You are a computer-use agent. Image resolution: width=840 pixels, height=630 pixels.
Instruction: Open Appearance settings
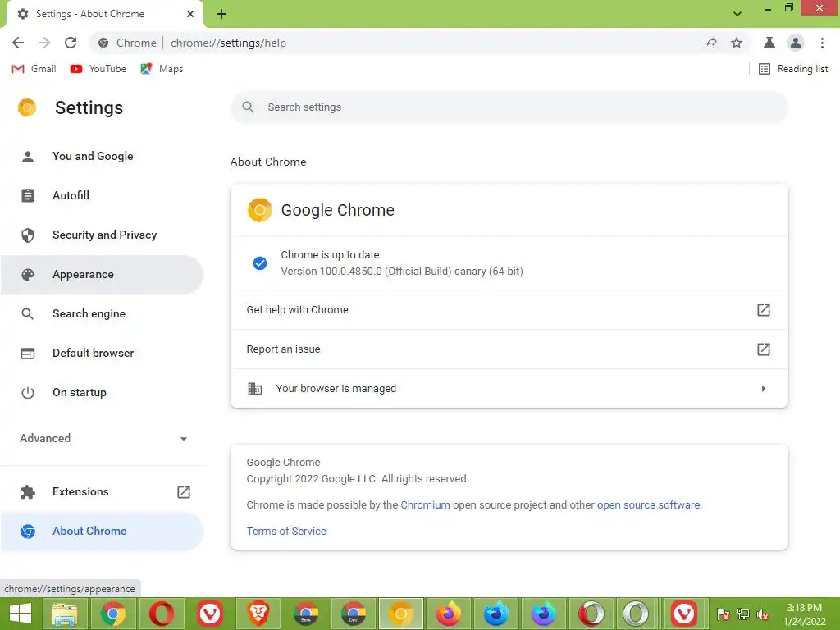[102, 274]
